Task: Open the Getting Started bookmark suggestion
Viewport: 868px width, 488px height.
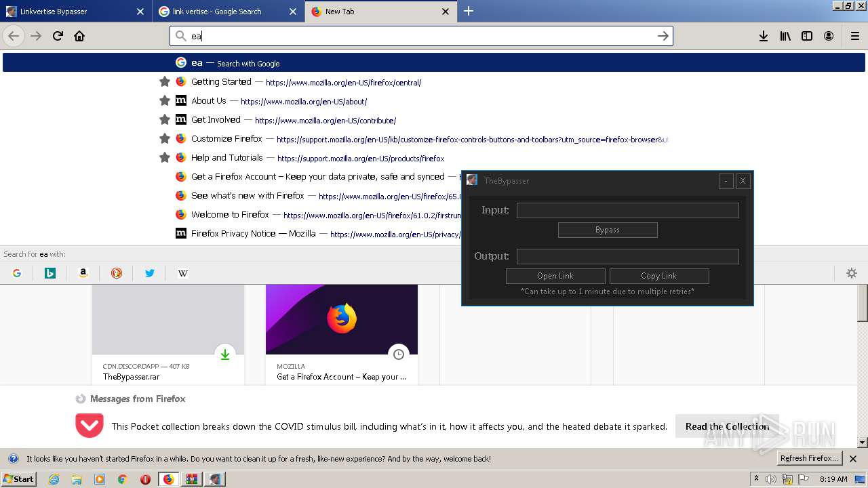Action: [x=434, y=82]
